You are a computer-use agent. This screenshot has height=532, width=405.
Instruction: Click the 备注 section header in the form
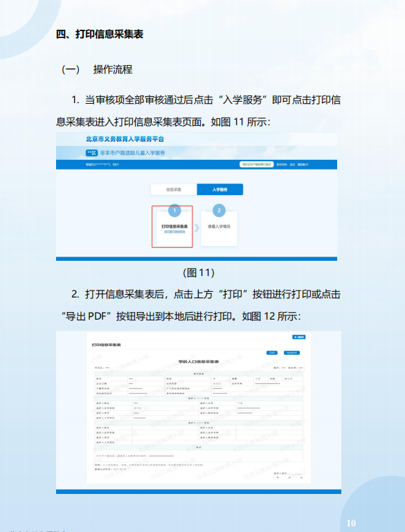[x=199, y=448]
